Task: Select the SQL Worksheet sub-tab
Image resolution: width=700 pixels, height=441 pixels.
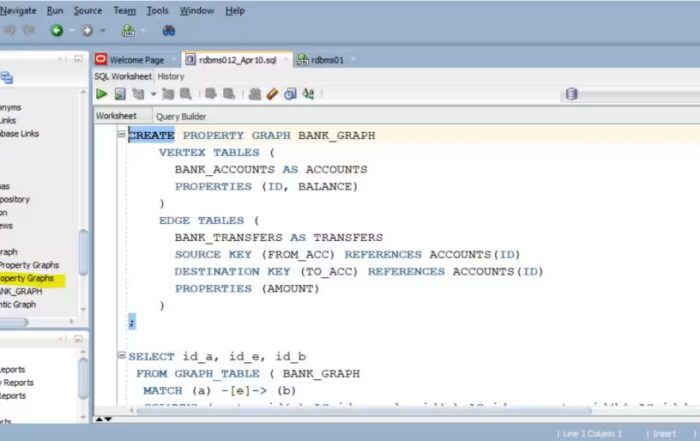Action: [x=123, y=77]
